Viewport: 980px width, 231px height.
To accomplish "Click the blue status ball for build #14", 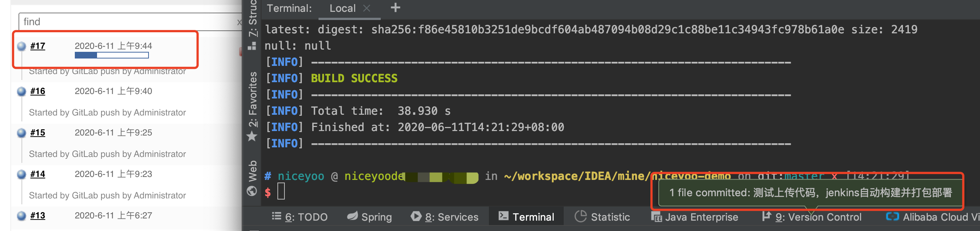I will [22, 174].
